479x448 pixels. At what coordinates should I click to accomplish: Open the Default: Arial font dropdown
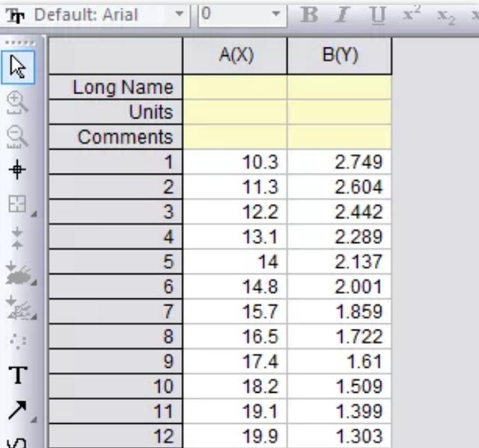coord(180,13)
